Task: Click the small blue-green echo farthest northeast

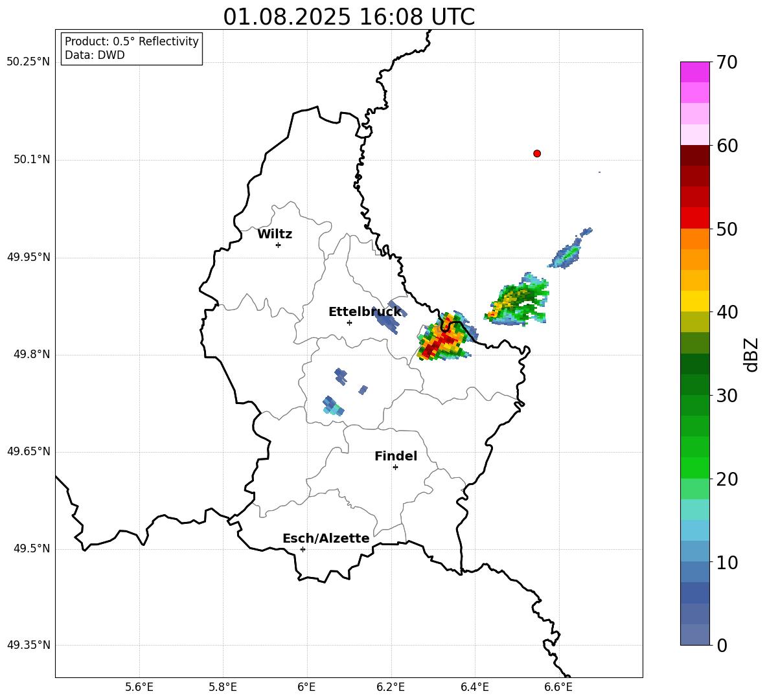Action: (x=570, y=248)
